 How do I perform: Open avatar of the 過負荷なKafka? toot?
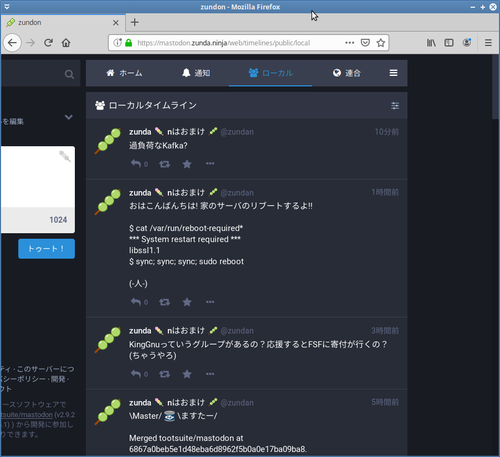pyautogui.click(x=108, y=141)
